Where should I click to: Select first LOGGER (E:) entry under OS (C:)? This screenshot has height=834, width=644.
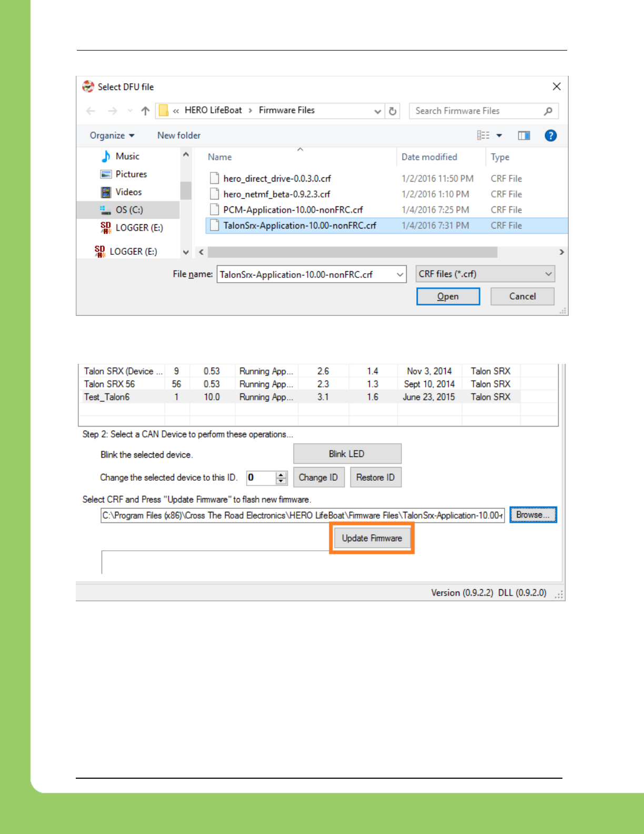[139, 228]
